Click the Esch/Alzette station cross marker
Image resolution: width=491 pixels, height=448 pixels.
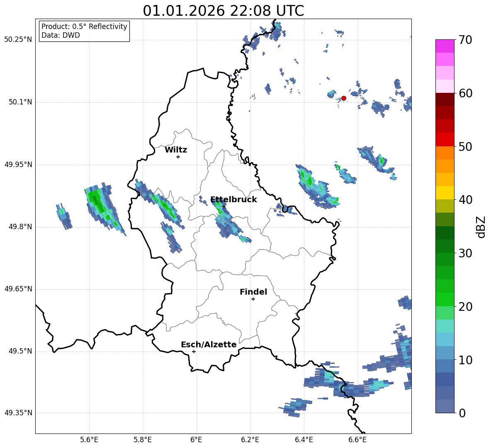point(194,351)
